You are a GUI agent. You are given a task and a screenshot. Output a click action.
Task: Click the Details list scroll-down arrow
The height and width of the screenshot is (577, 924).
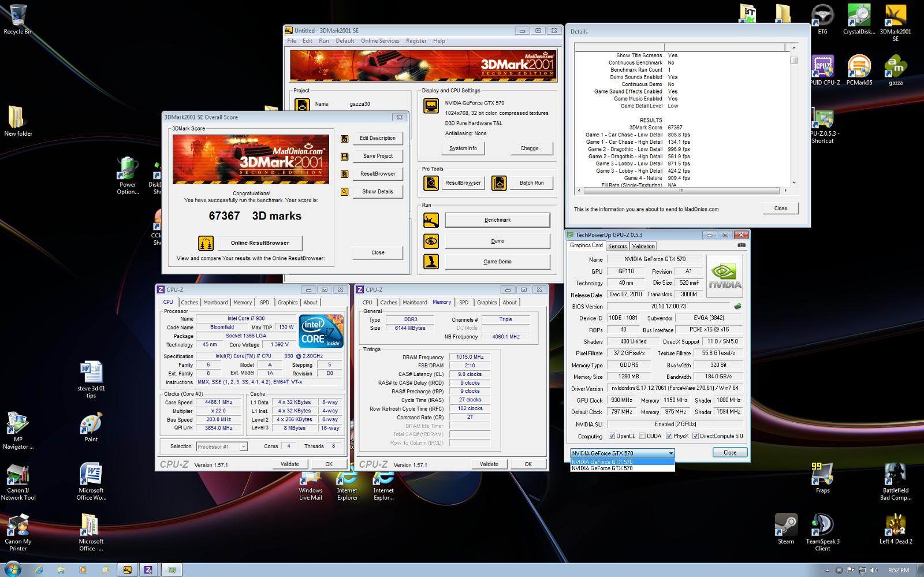coord(794,183)
